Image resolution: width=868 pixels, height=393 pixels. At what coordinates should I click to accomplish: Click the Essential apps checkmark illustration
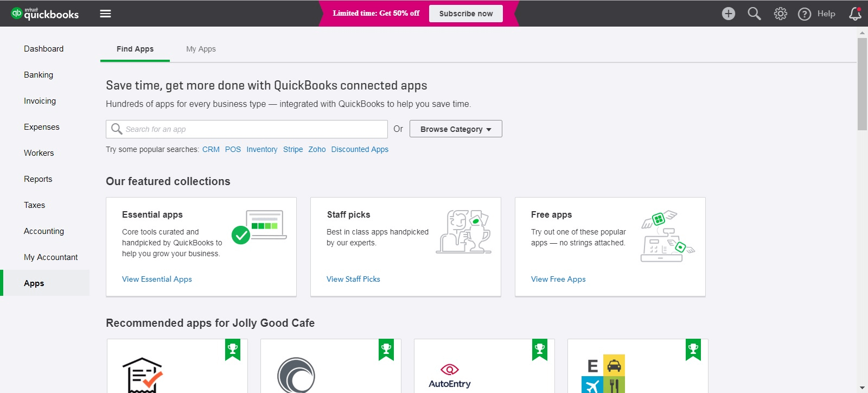coord(259,227)
